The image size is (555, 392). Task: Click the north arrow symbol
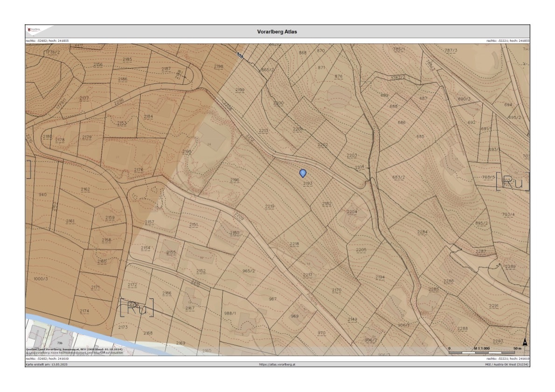(x=525, y=342)
